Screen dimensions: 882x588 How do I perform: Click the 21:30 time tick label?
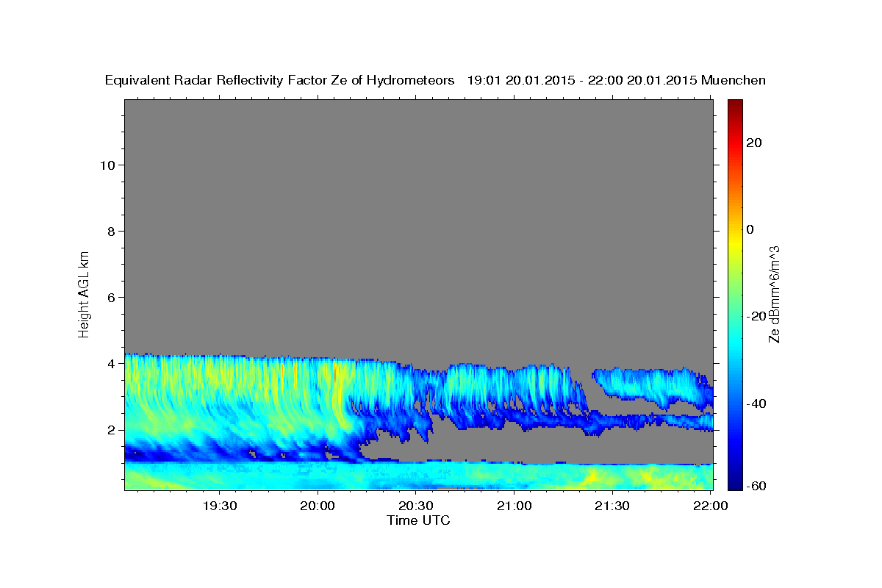pos(612,506)
